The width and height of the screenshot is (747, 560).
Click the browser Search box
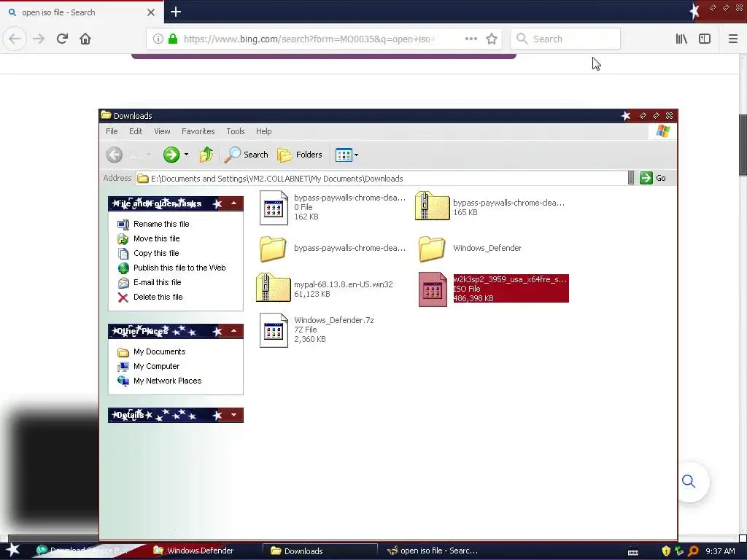565,39
